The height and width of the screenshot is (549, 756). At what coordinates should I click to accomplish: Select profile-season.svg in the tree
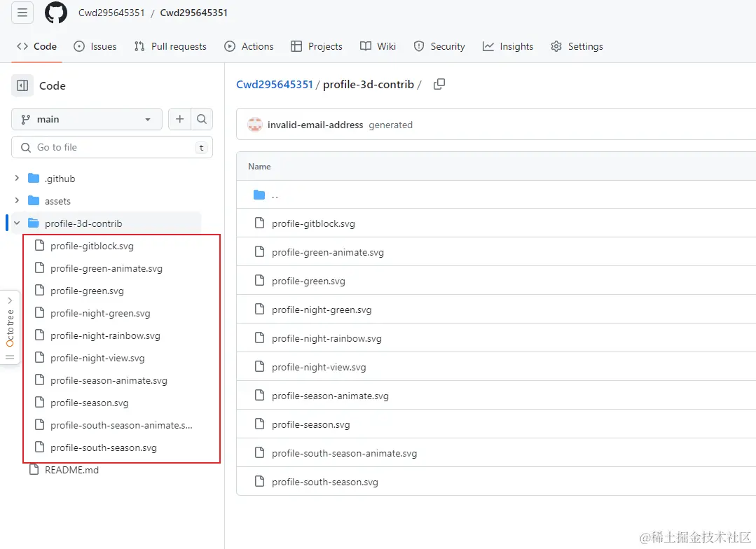(x=90, y=403)
